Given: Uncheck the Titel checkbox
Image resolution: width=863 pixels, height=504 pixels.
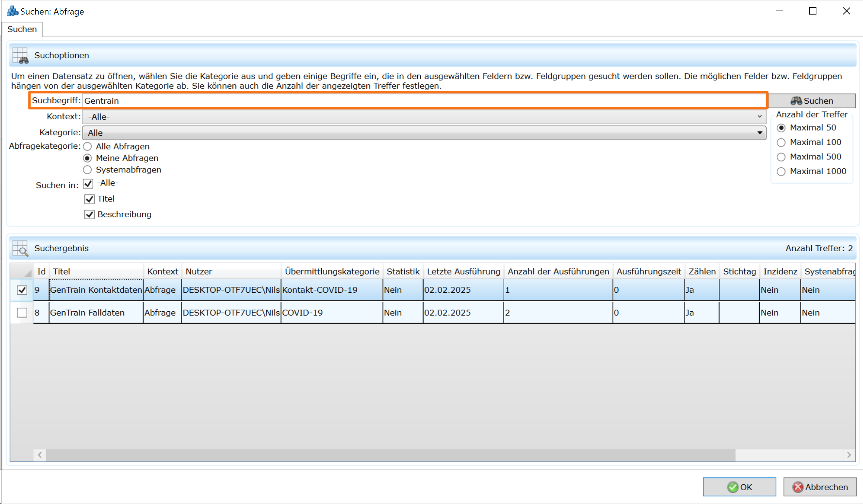Looking at the screenshot, I should [x=90, y=199].
